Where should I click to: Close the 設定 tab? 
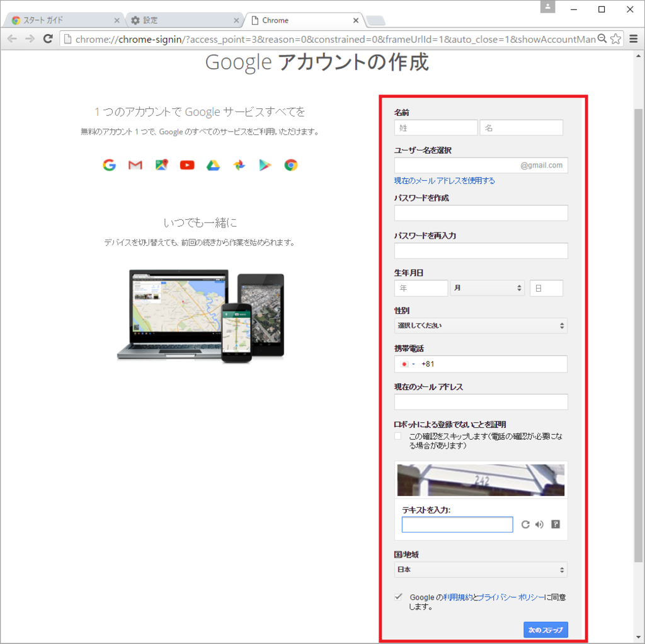[x=236, y=20]
